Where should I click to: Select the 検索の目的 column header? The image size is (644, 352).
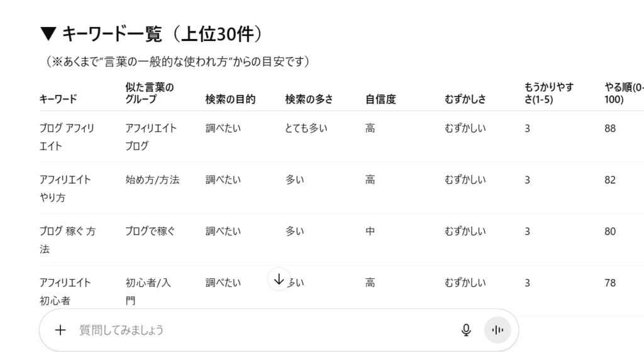pyautogui.click(x=230, y=99)
